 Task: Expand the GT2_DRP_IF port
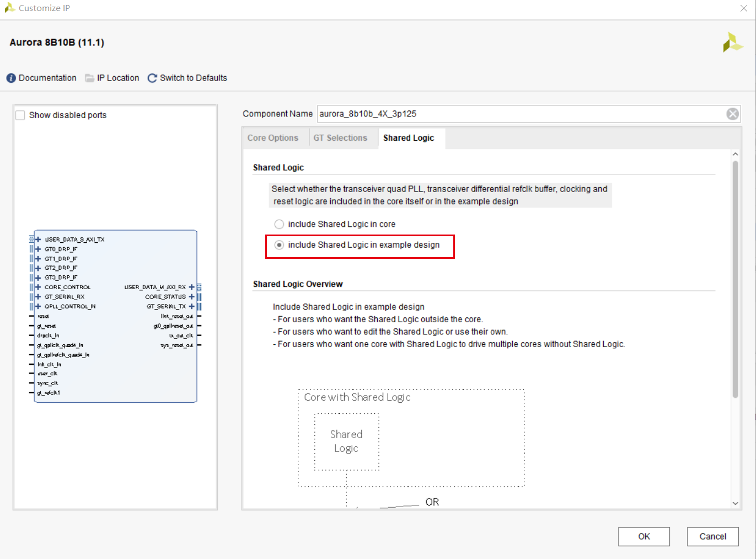coord(38,268)
